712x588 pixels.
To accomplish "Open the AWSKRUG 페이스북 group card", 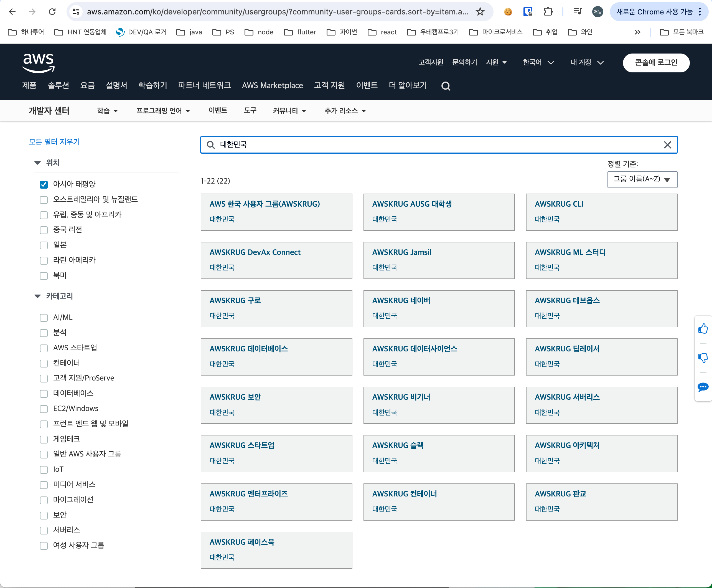I will point(276,550).
